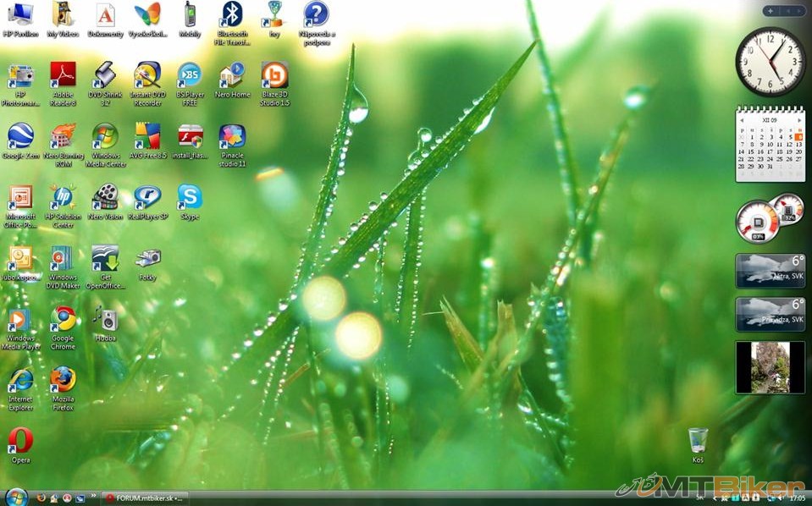Image resolution: width=812 pixels, height=506 pixels.
Task: Click the taskbar clock showing 17:05
Action: (797, 498)
